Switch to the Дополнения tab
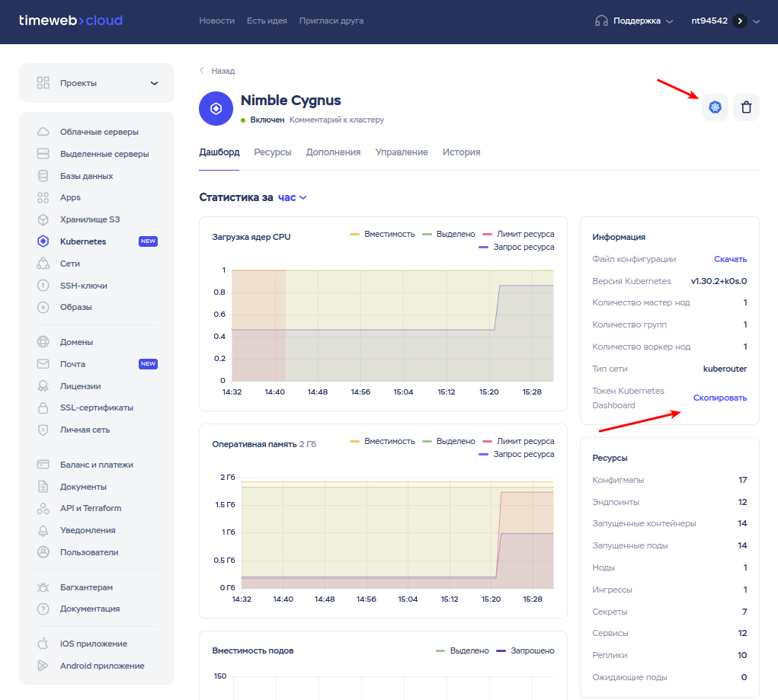778x700 pixels. coord(333,152)
